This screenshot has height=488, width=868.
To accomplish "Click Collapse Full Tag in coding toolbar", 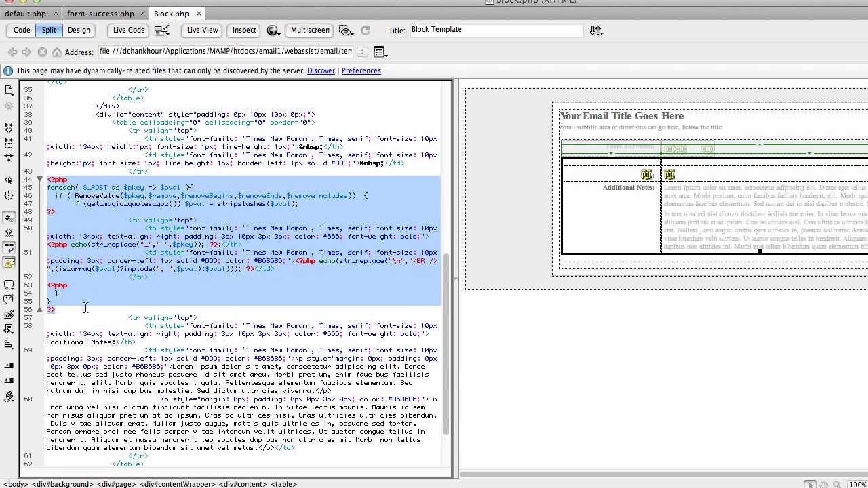I will [9, 127].
